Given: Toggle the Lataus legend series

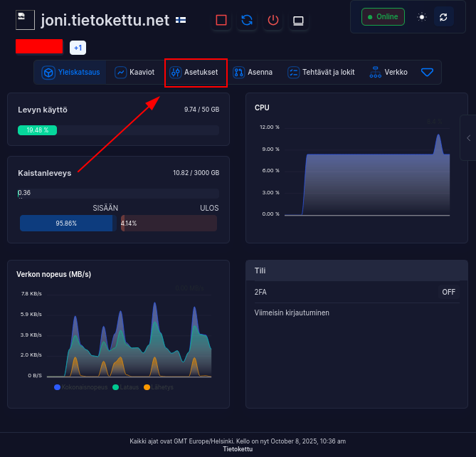Looking at the screenshot, I should point(125,387).
